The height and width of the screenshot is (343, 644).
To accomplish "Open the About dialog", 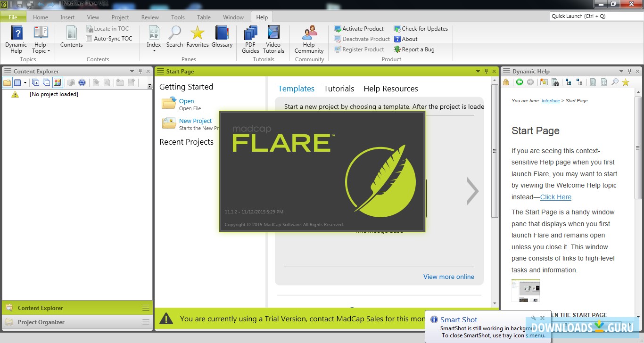I will [x=405, y=39].
